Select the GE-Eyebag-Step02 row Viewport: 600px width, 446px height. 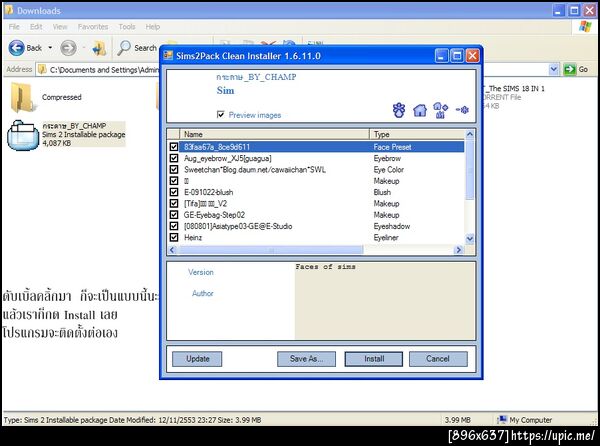[x=317, y=215]
